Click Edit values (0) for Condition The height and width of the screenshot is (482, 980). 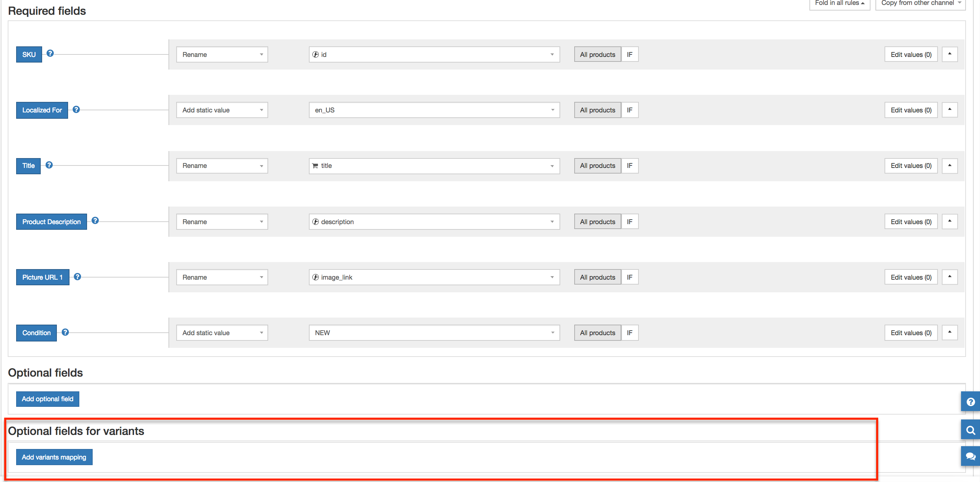[x=911, y=333]
